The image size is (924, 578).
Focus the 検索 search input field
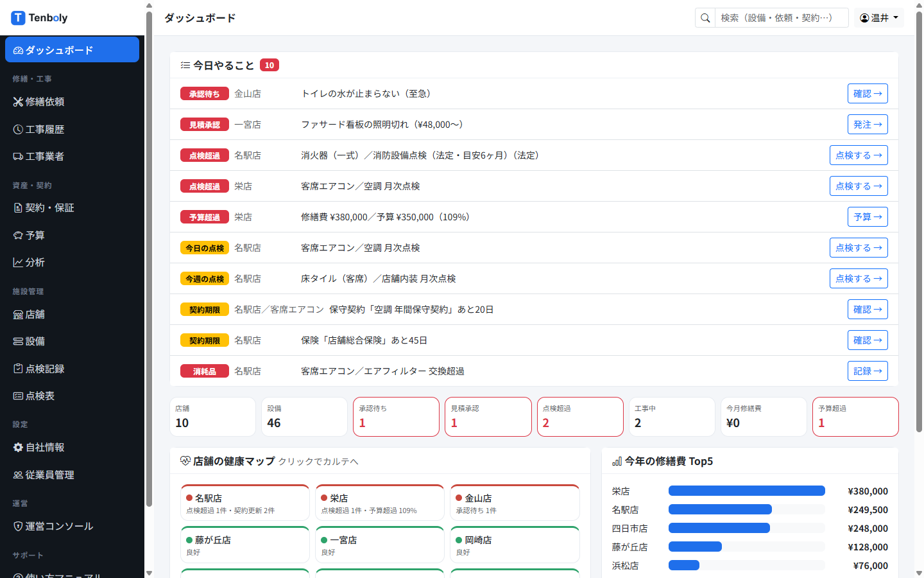782,18
